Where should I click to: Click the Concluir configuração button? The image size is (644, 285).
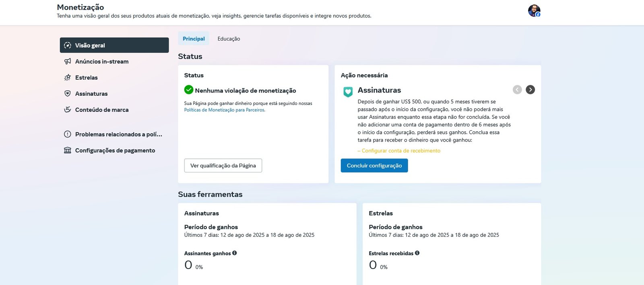point(374,166)
